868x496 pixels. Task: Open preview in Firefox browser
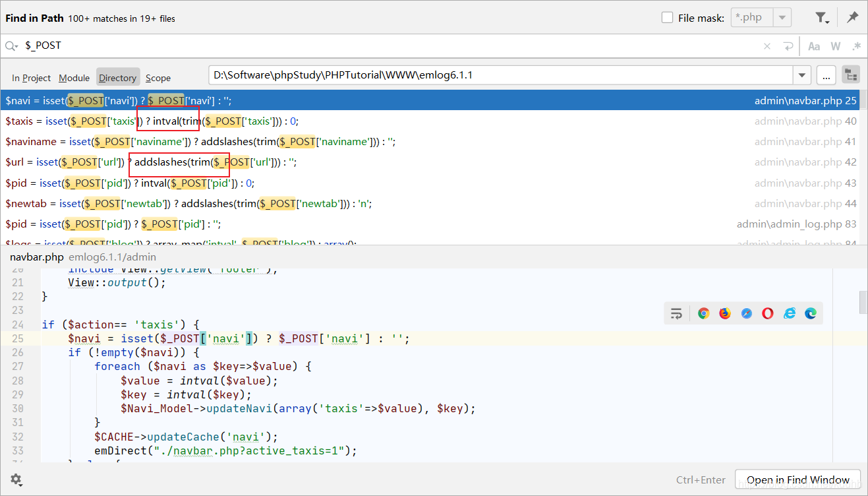pyautogui.click(x=725, y=313)
